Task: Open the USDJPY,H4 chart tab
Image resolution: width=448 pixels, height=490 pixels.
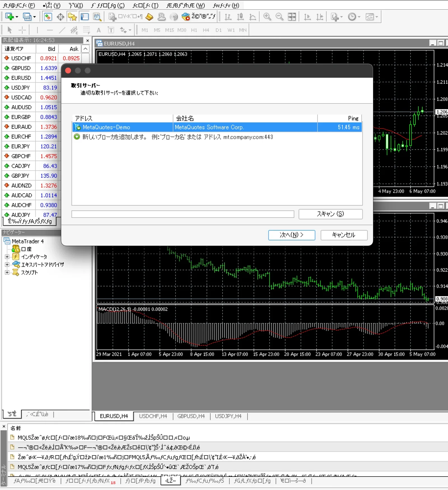Action: [x=228, y=416]
